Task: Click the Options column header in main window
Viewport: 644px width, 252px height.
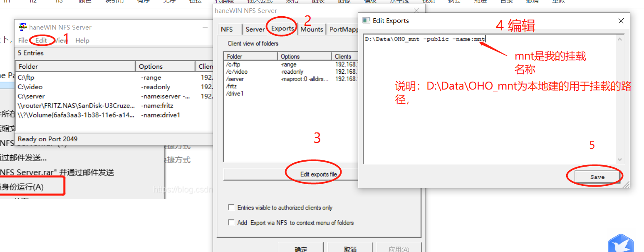Action: click(x=165, y=66)
